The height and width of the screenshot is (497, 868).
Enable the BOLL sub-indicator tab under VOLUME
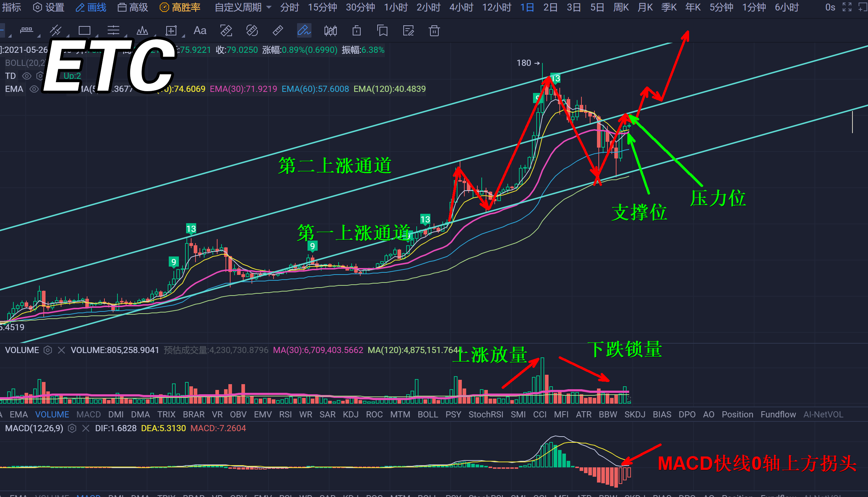pyautogui.click(x=428, y=415)
